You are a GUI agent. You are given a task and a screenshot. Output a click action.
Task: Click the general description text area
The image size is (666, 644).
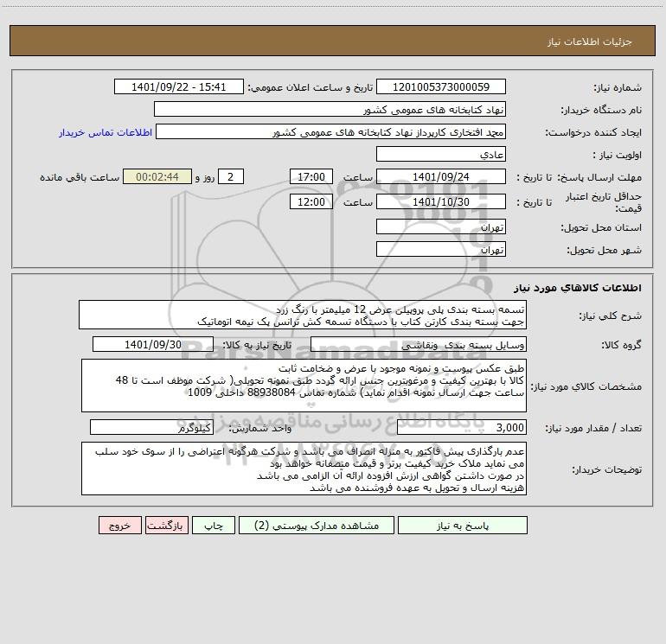pos(303,315)
